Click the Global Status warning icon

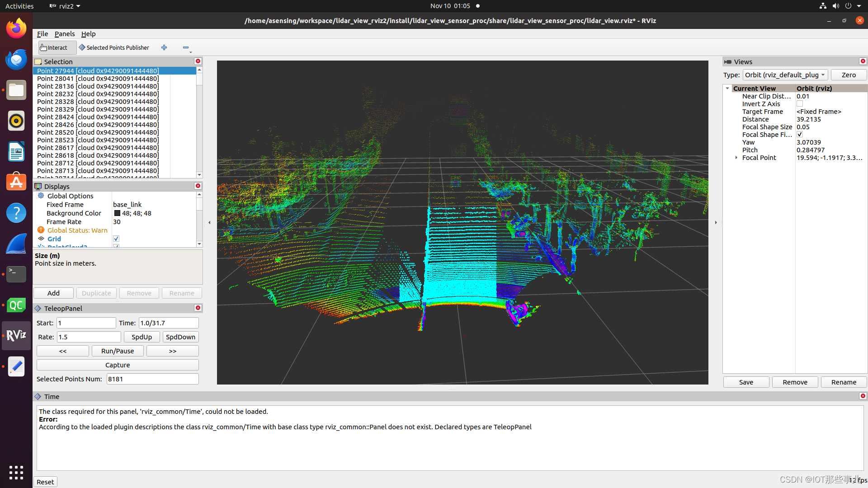41,230
